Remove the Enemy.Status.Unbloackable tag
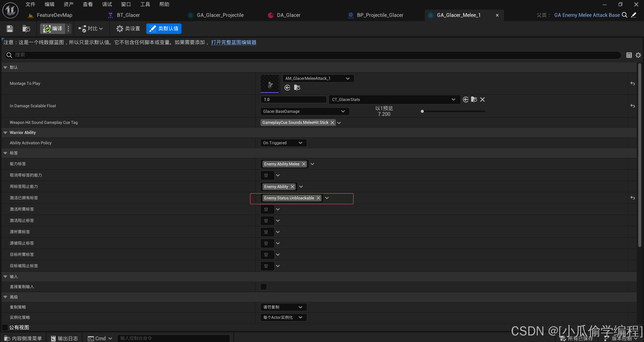 click(318, 198)
